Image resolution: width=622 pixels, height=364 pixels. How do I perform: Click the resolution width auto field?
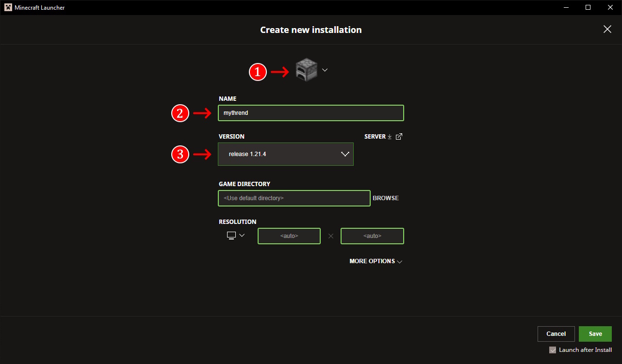tap(289, 236)
